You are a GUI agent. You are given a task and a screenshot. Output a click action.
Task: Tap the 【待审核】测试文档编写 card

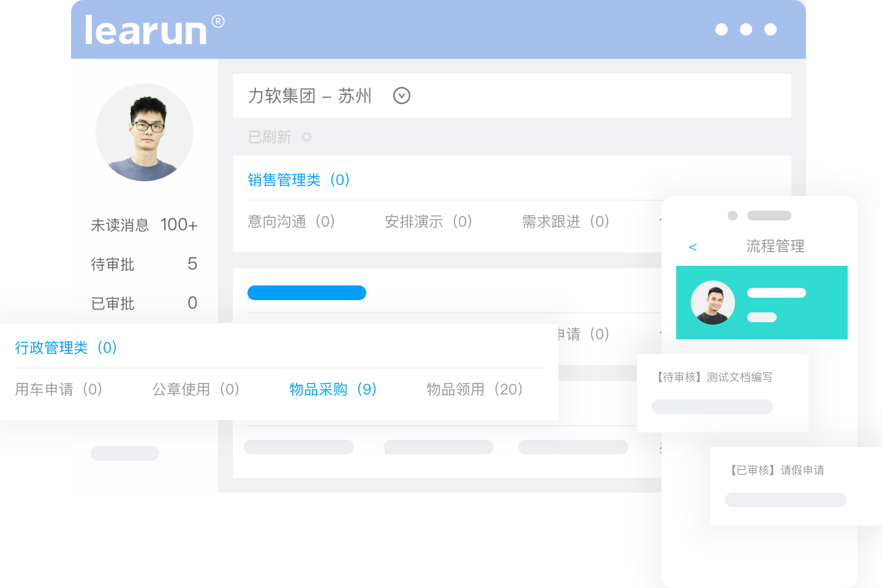click(x=722, y=392)
